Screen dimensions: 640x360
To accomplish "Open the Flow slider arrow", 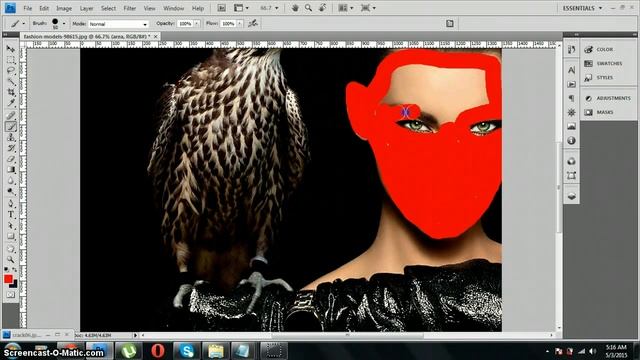I will pyautogui.click(x=240, y=24).
